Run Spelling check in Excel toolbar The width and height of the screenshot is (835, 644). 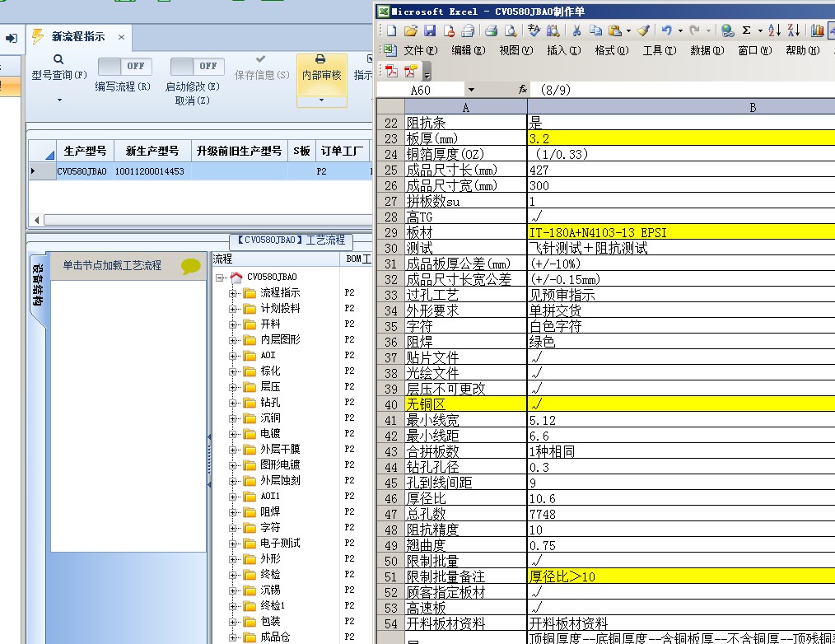click(x=533, y=30)
